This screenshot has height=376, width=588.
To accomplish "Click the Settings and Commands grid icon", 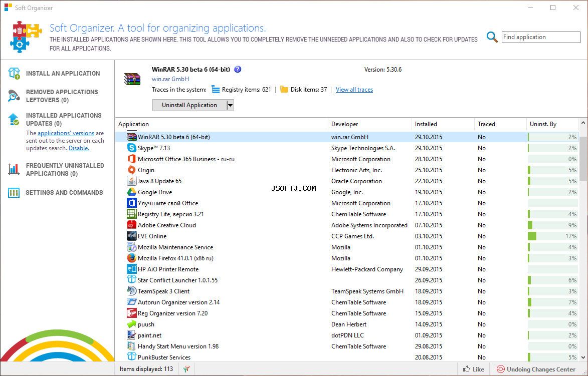I will tap(14, 193).
